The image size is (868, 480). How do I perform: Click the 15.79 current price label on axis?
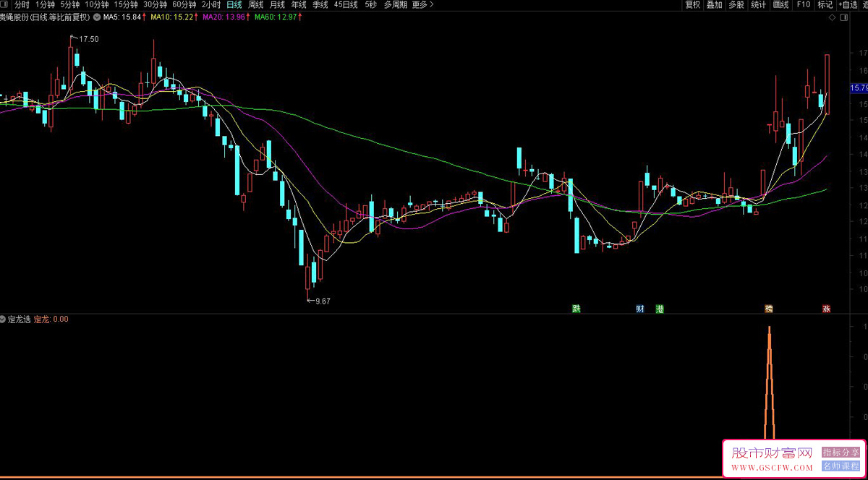coord(858,87)
